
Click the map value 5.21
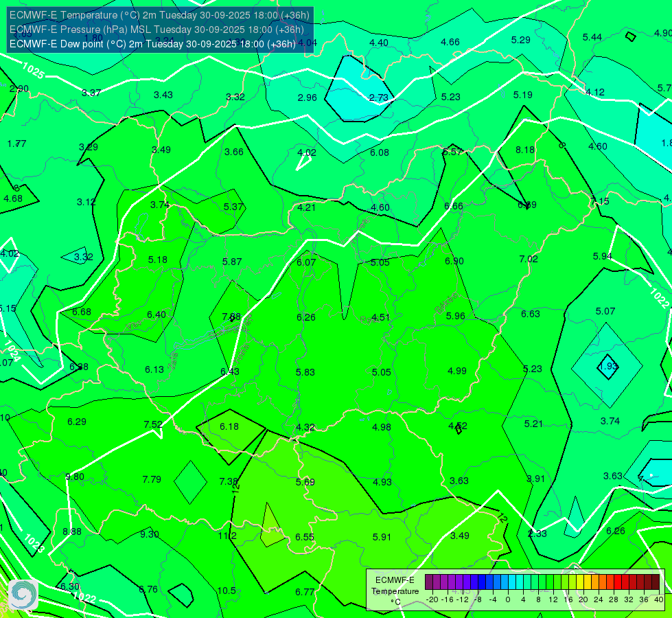click(x=533, y=424)
